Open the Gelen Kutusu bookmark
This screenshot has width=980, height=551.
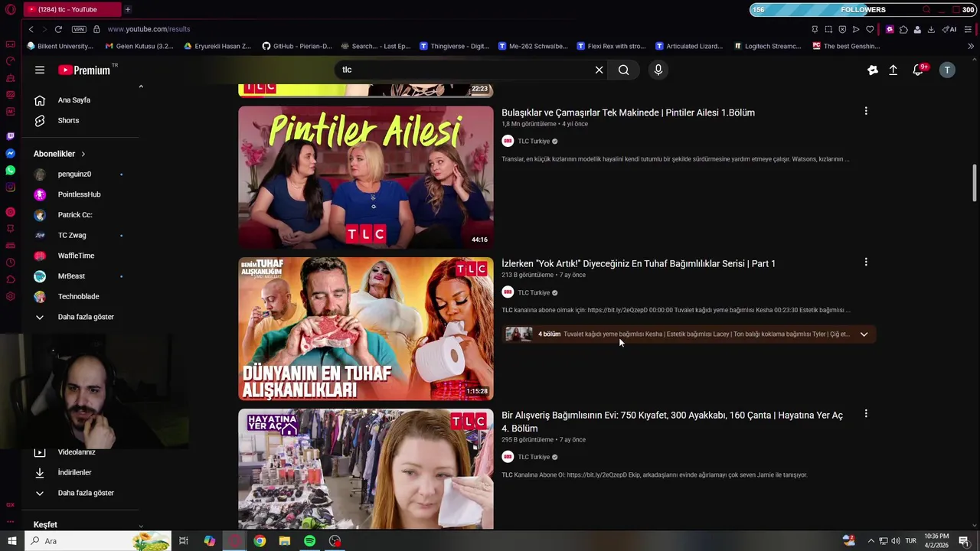point(139,46)
